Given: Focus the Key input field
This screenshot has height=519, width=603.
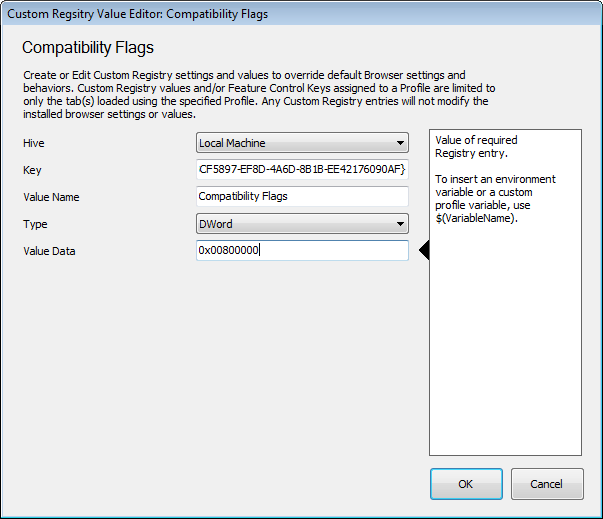Looking at the screenshot, I should coord(302,170).
